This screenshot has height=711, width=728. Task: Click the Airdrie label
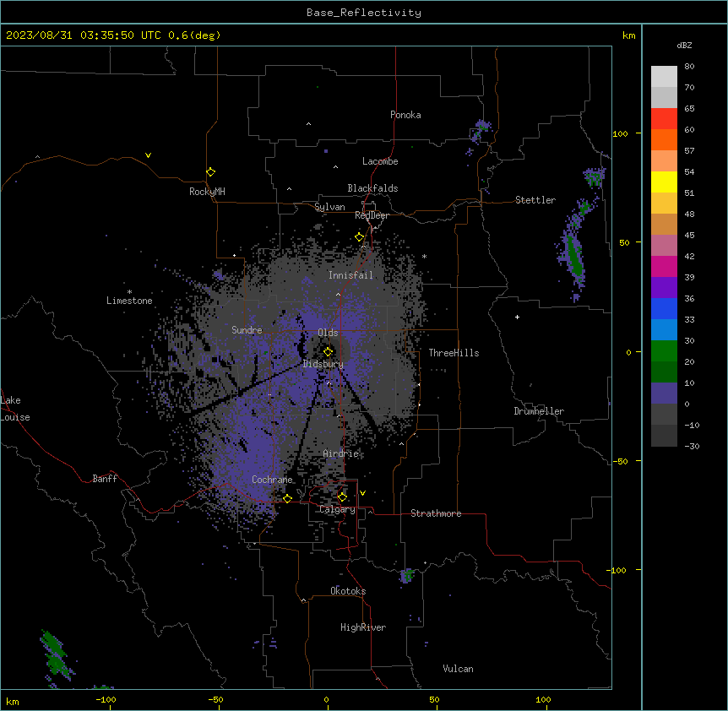pos(341,453)
